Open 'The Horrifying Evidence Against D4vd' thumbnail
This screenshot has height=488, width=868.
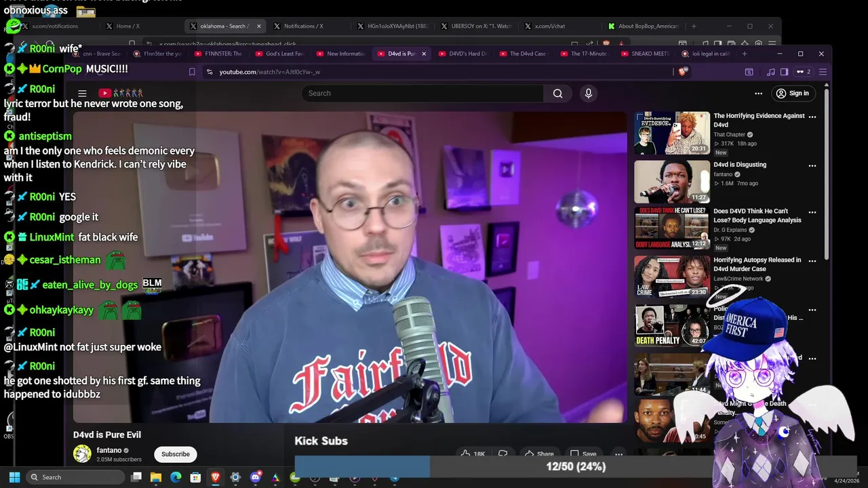pos(672,134)
